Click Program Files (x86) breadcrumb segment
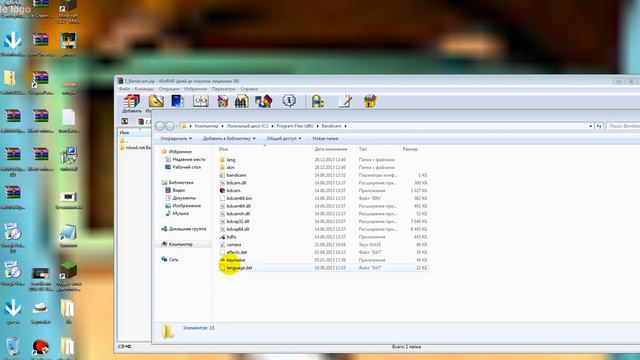This screenshot has width=640, height=360. click(x=295, y=126)
